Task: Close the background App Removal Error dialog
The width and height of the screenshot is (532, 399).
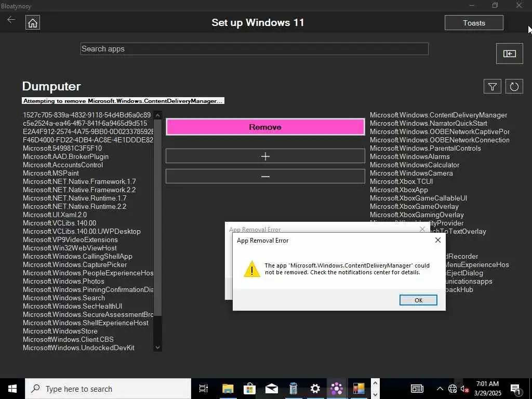Action: click(422, 229)
